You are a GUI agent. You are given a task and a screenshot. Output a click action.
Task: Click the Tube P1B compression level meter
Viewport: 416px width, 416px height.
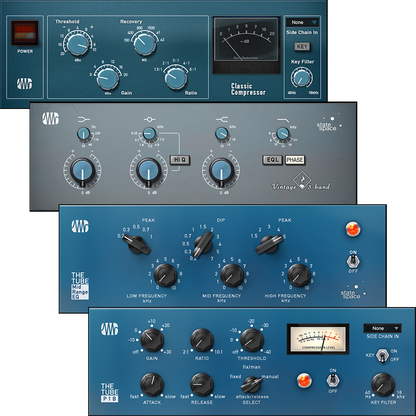click(x=318, y=339)
